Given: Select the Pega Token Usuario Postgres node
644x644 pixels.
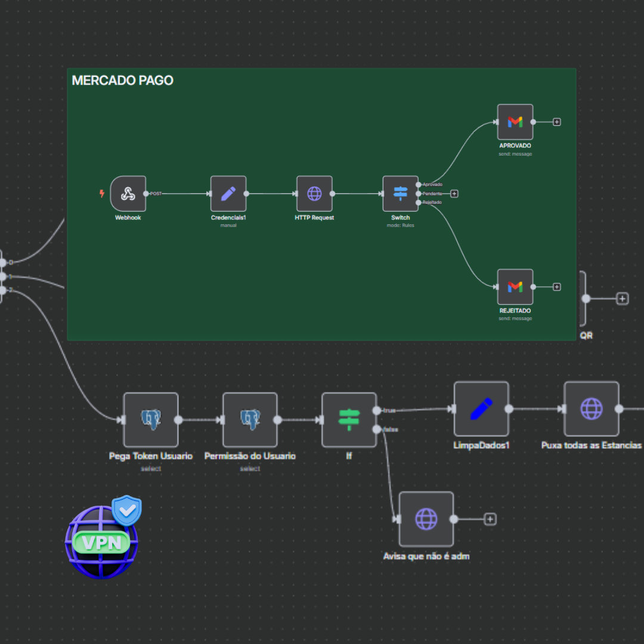Looking at the screenshot, I should [x=151, y=420].
